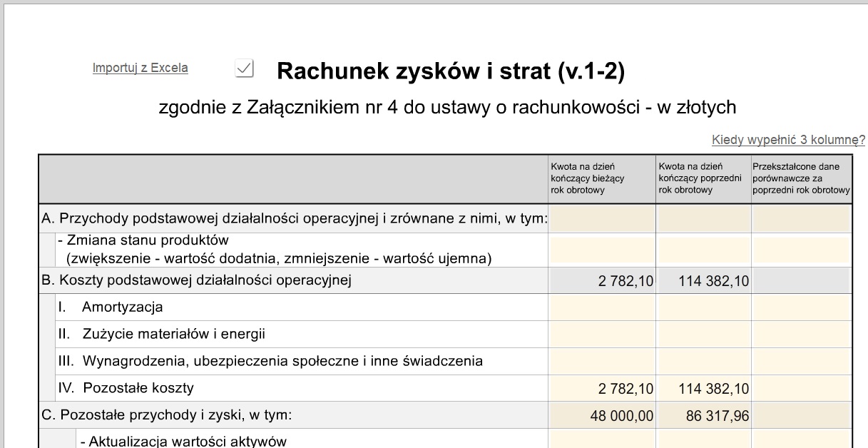Toggle the checkbox beside Rachunek zysków i strat

coord(244,68)
